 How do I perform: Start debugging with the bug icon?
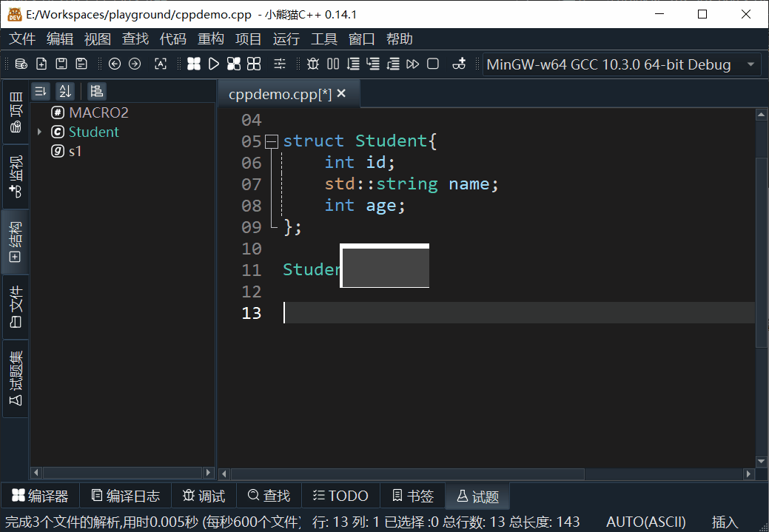(x=312, y=64)
